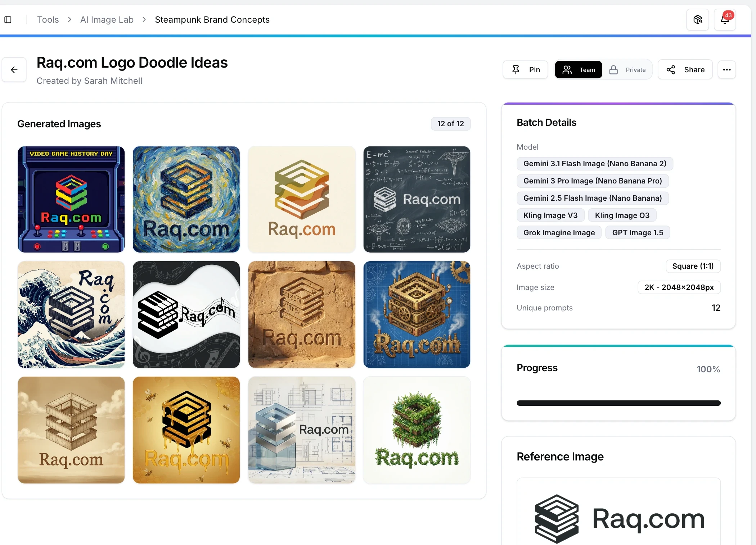Open the three-dot more options menu

(727, 69)
